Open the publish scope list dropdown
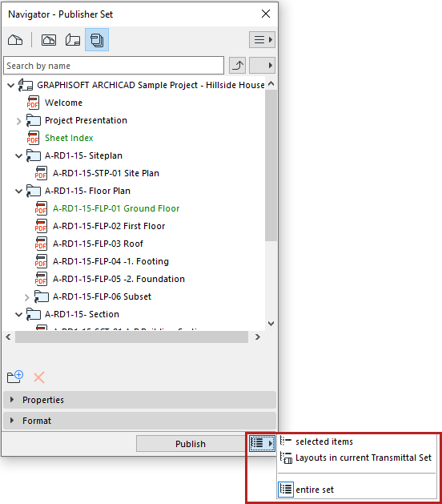Screen dimensions: 442x504 (x=262, y=444)
